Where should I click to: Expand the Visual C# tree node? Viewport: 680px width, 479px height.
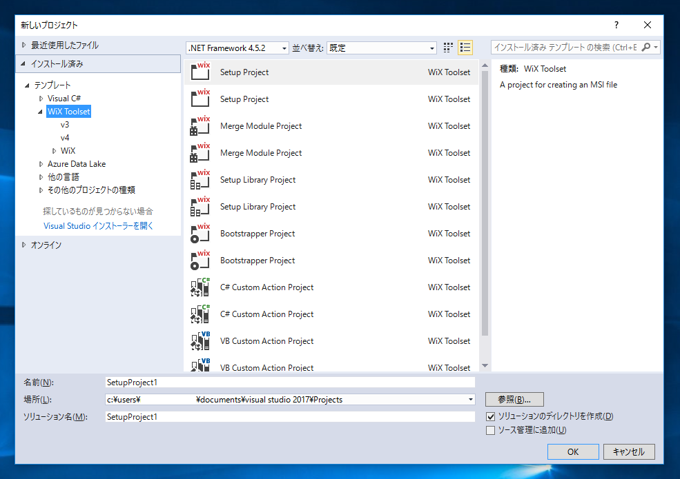(x=41, y=98)
